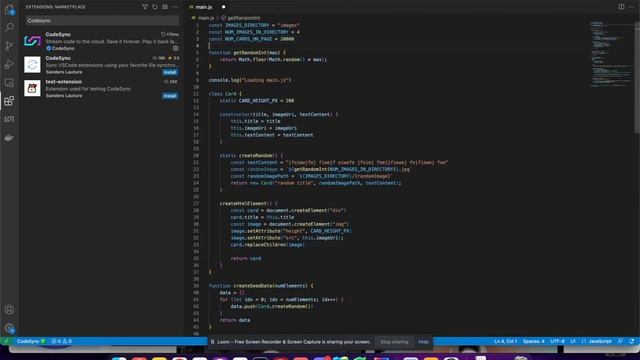Click line 1 const IMAGES_DIRECTORY

[x=254, y=25]
